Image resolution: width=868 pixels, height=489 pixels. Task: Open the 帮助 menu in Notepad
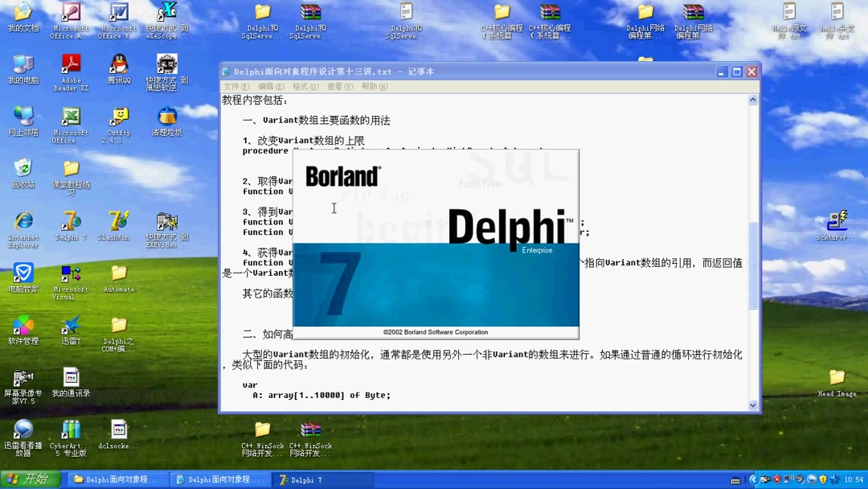coord(373,86)
